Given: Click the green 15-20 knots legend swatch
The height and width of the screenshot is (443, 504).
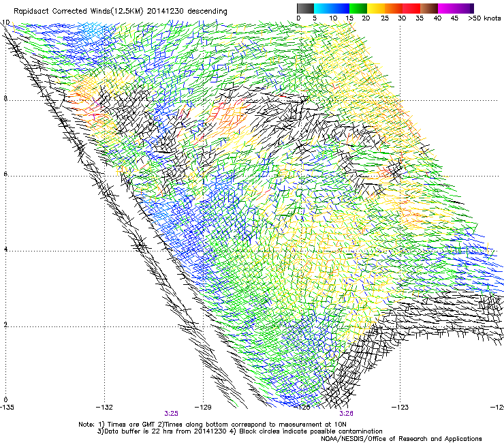Looking at the screenshot, I should click(358, 8).
